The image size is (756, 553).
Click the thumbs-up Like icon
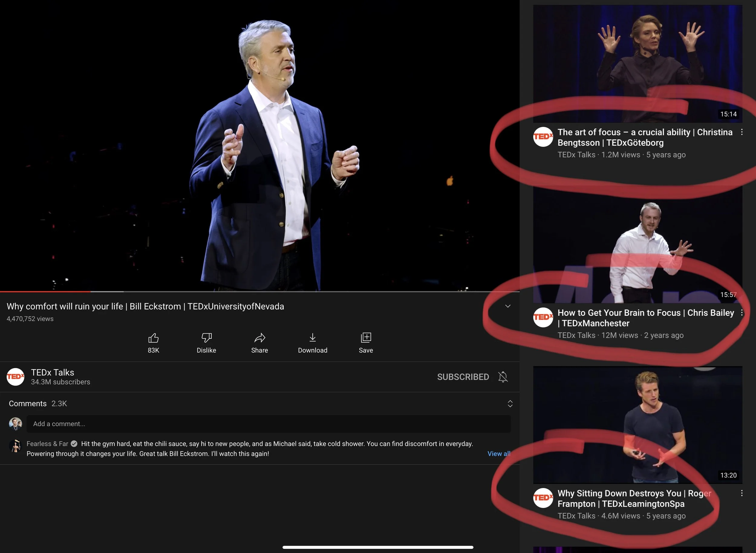click(x=153, y=338)
